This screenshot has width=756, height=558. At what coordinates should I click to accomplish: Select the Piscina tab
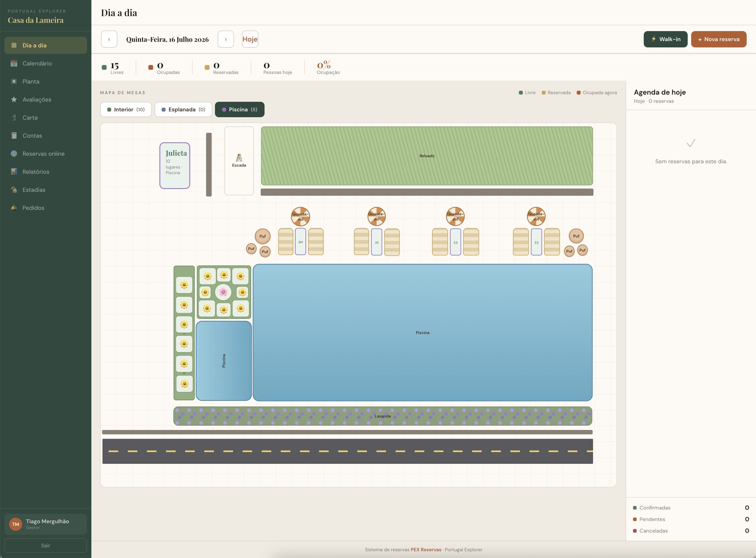(239, 110)
